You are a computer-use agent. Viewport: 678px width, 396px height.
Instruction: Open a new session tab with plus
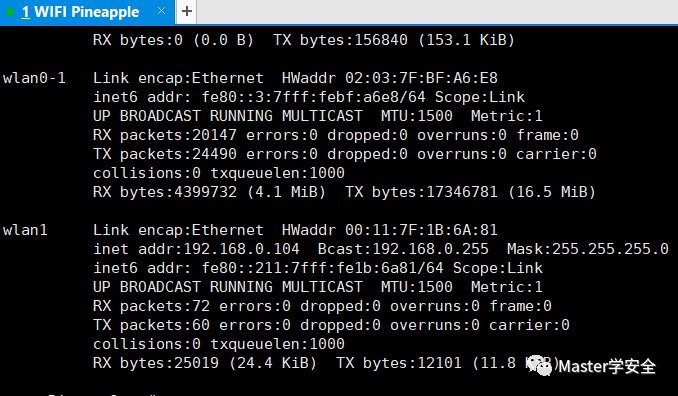[x=187, y=11]
